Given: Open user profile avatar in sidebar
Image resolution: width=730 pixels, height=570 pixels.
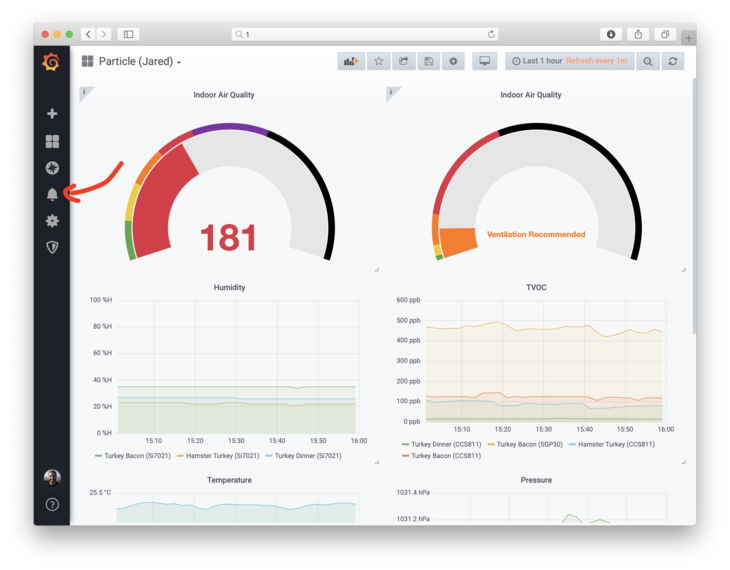Looking at the screenshot, I should [x=52, y=477].
